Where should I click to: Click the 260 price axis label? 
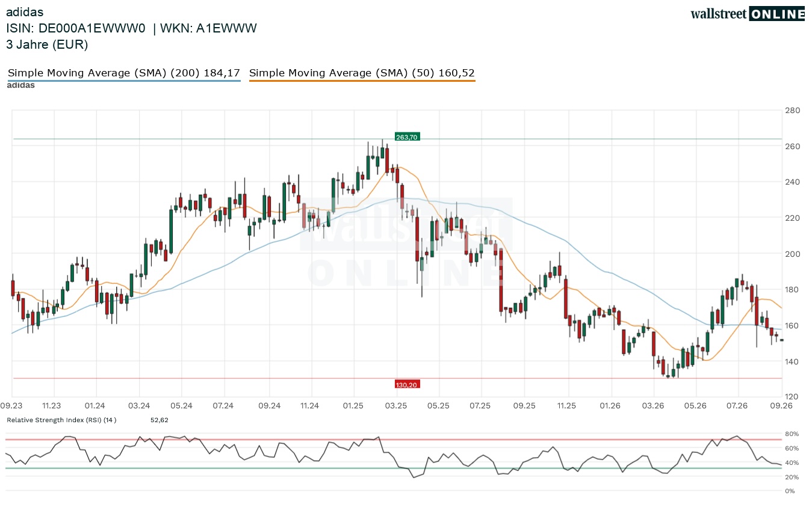coord(792,146)
